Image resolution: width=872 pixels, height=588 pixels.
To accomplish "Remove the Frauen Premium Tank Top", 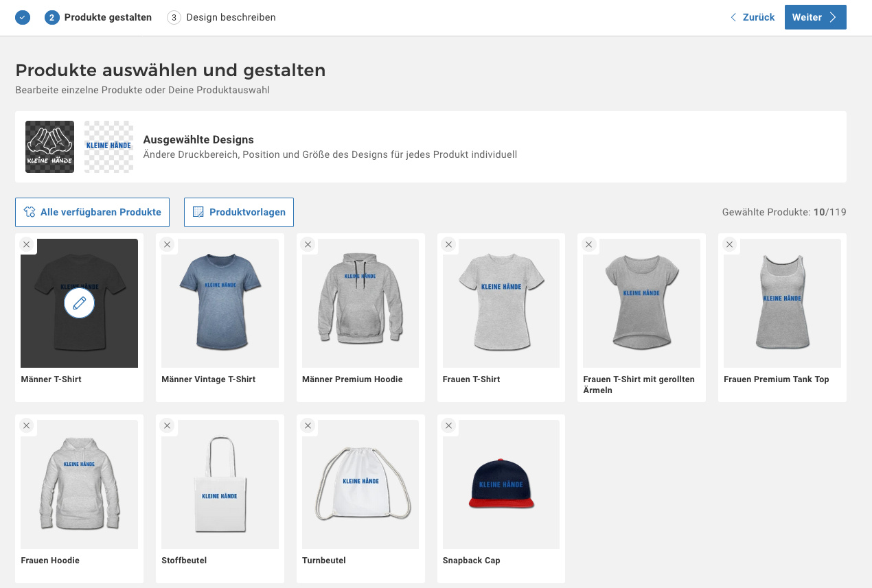I will pyautogui.click(x=729, y=244).
